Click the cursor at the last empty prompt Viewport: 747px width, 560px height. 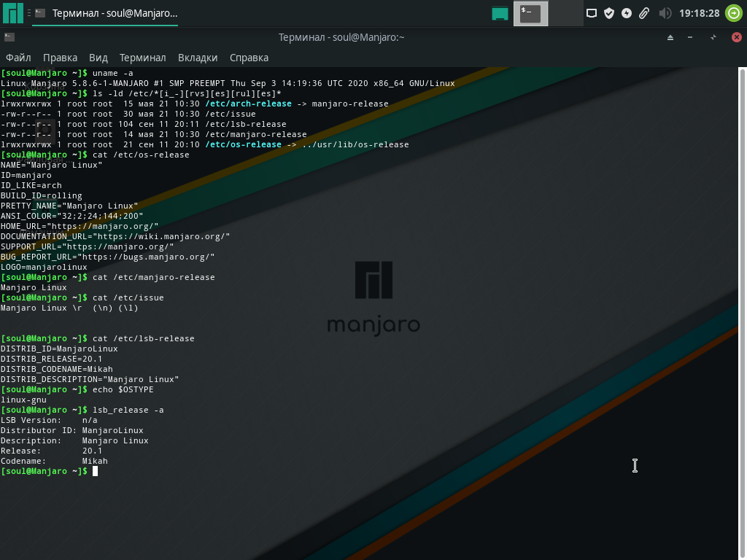[96, 471]
